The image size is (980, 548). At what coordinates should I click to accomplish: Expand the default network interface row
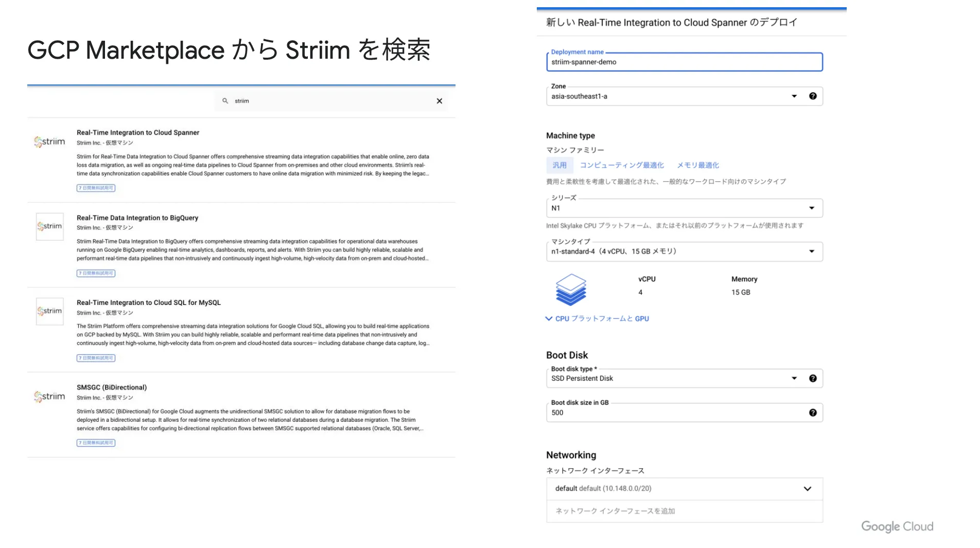[685, 489]
